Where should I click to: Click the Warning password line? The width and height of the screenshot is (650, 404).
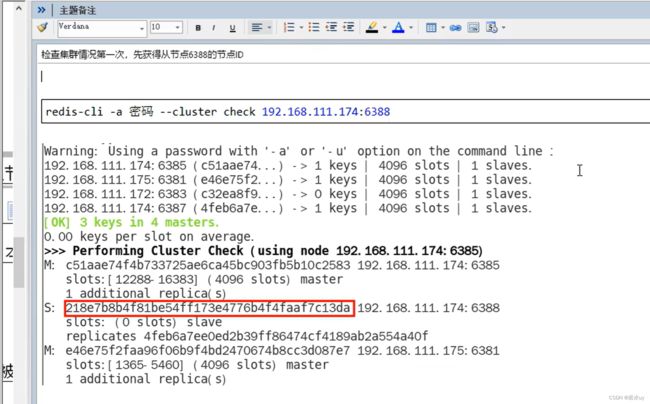pos(298,151)
